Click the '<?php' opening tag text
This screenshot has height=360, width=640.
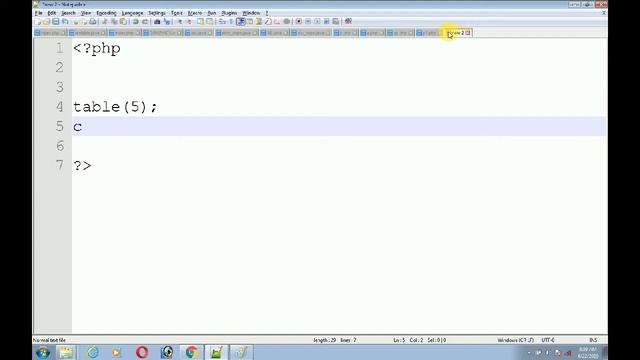pyautogui.click(x=97, y=49)
